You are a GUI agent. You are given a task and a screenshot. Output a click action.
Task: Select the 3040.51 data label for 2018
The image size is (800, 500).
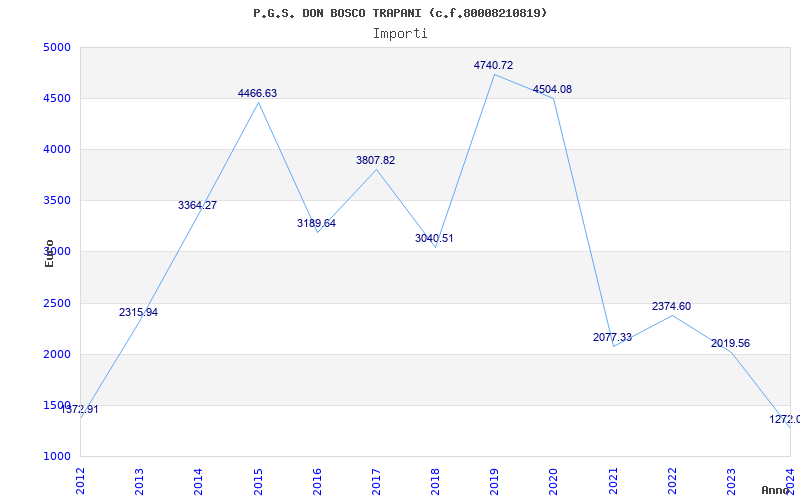pyautogui.click(x=434, y=238)
